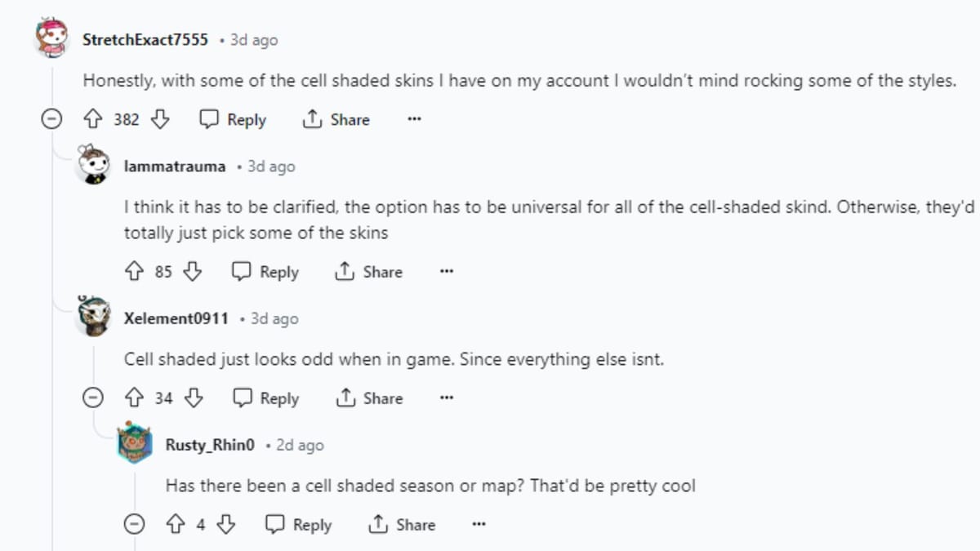Viewport: 980px width, 551px height.
Task: Click the 3d ago timestamp on the top comment
Action: (252, 39)
